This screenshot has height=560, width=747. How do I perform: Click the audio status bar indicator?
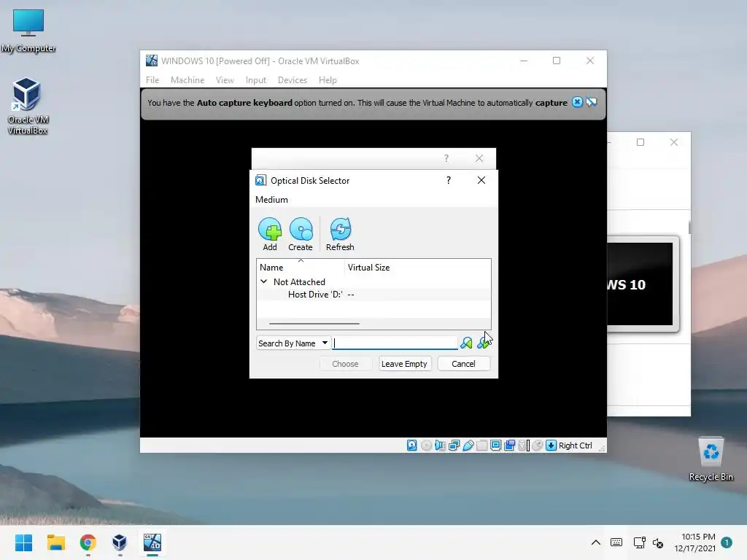pos(440,446)
